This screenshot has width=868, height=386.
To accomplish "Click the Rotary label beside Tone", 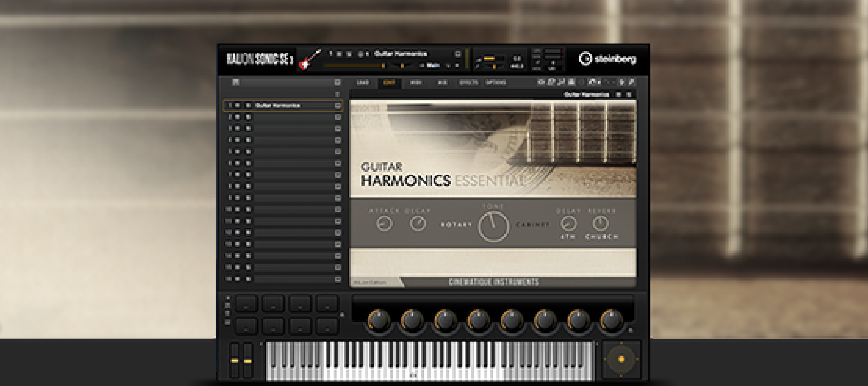I will (456, 225).
